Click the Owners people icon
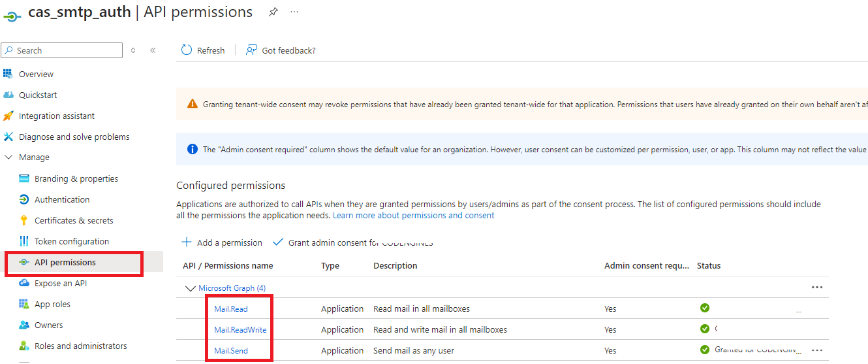The image size is (868, 364). coord(24,325)
